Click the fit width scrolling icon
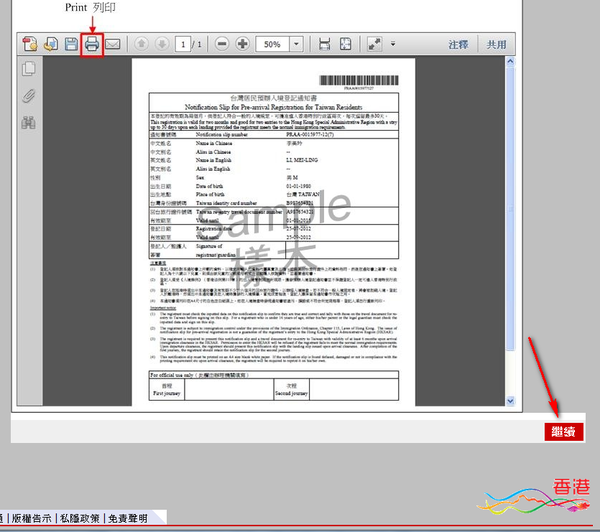This screenshot has width=600, height=532. (324, 45)
